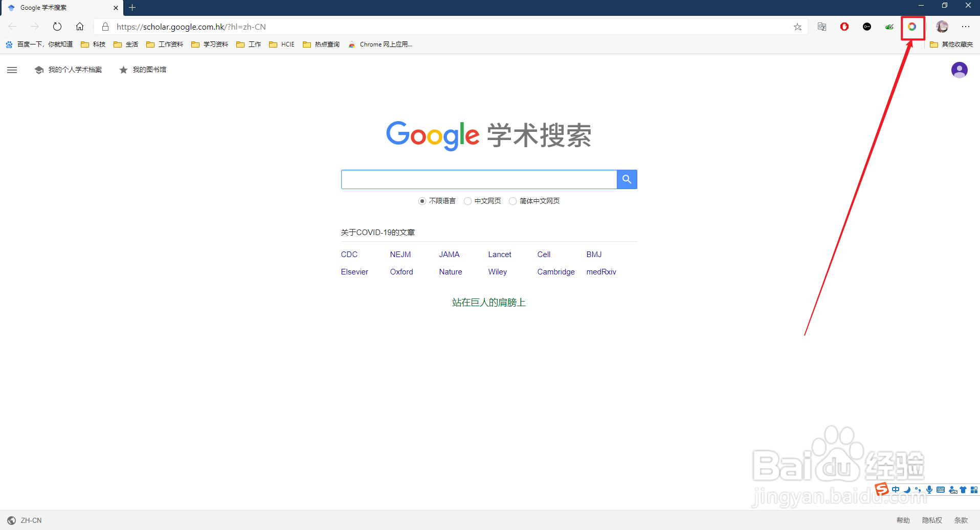Add page to favorites star icon
980x530 pixels.
pos(797,27)
